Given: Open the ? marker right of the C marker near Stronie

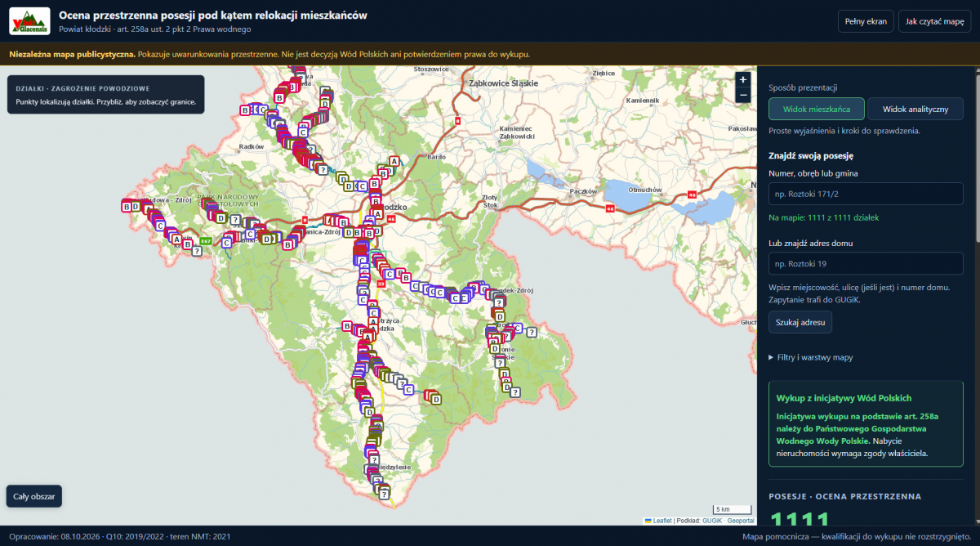Looking at the screenshot, I should pyautogui.click(x=531, y=332).
